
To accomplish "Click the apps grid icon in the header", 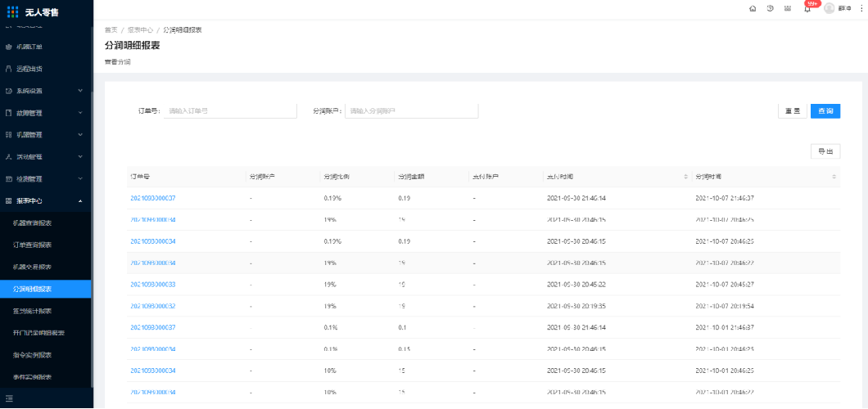I will 787,8.
